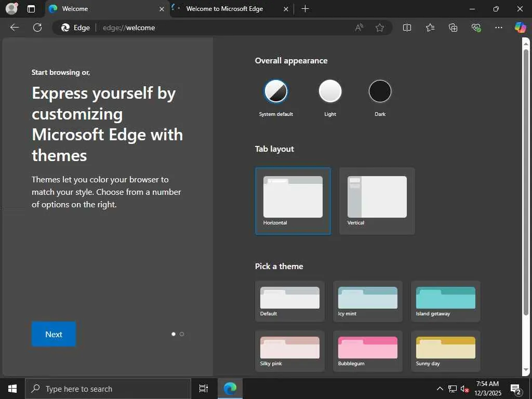Add this page to favorites star
The width and height of the screenshot is (532, 399).
pyautogui.click(x=380, y=28)
